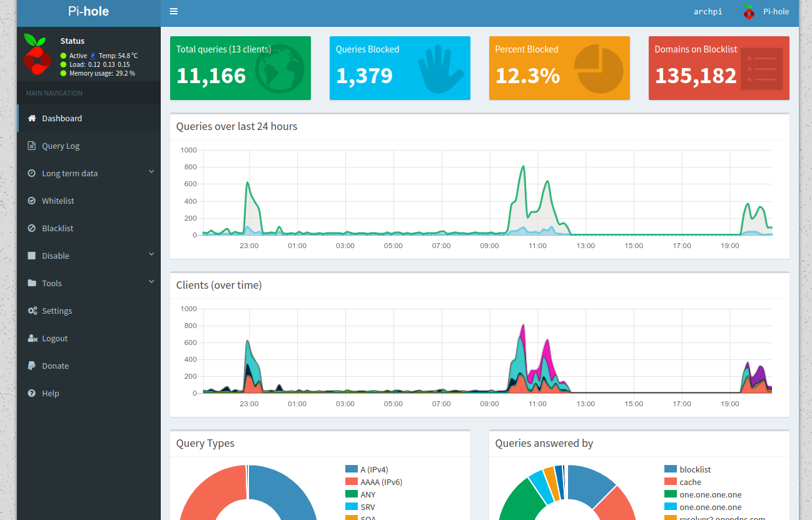
Task: Click the Settings gears icon
Action: (33, 311)
